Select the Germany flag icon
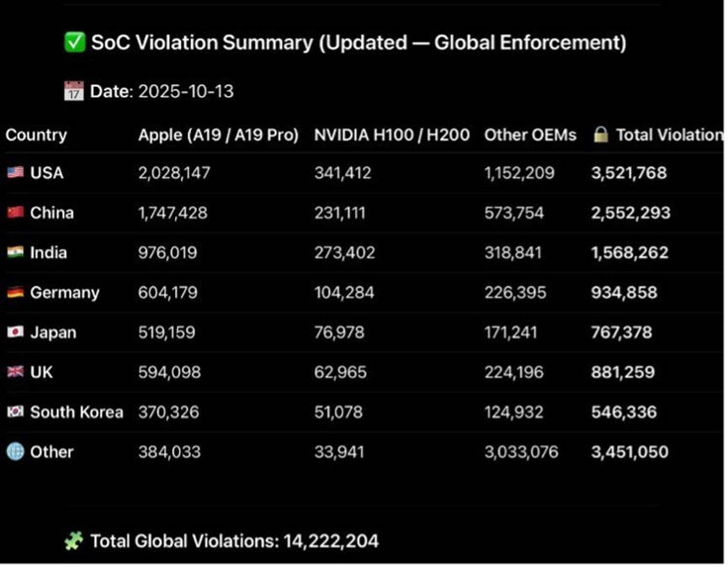 pyautogui.click(x=15, y=293)
